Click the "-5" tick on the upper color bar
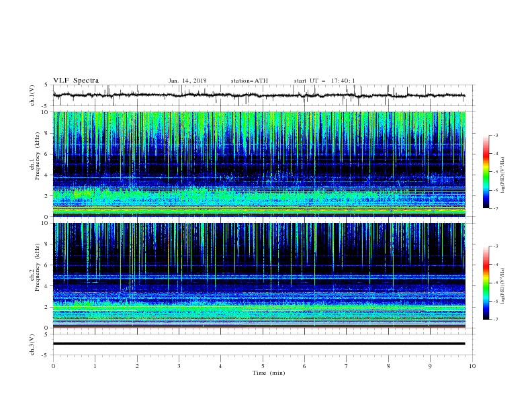The image size is (532, 411). 495,172
